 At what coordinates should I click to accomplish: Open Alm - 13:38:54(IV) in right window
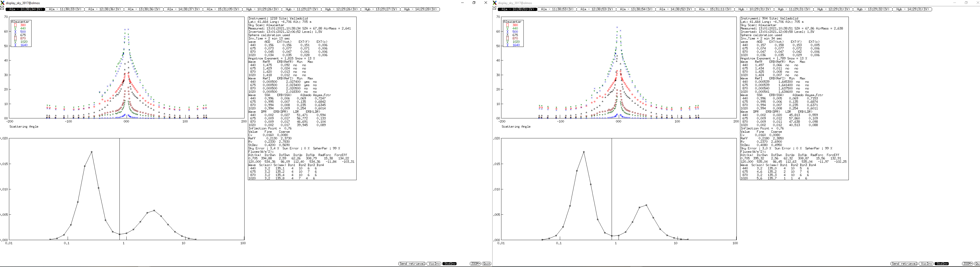click(x=636, y=9)
